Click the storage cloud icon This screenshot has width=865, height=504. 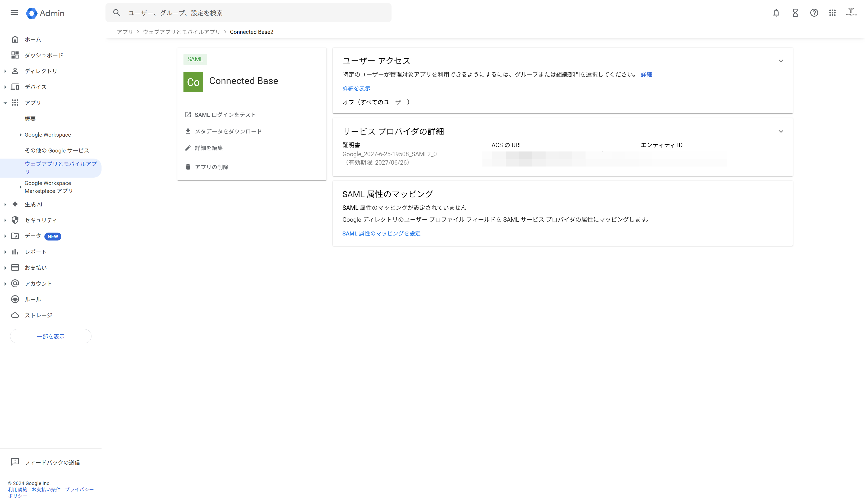[15, 315]
